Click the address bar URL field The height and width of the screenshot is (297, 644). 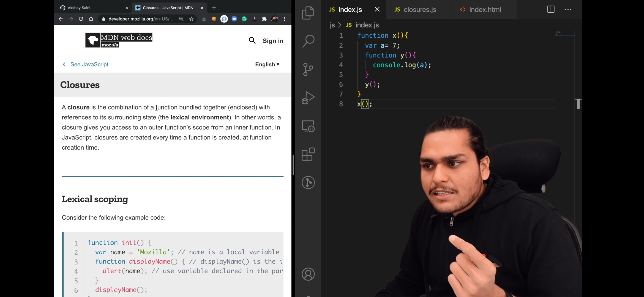(140, 19)
